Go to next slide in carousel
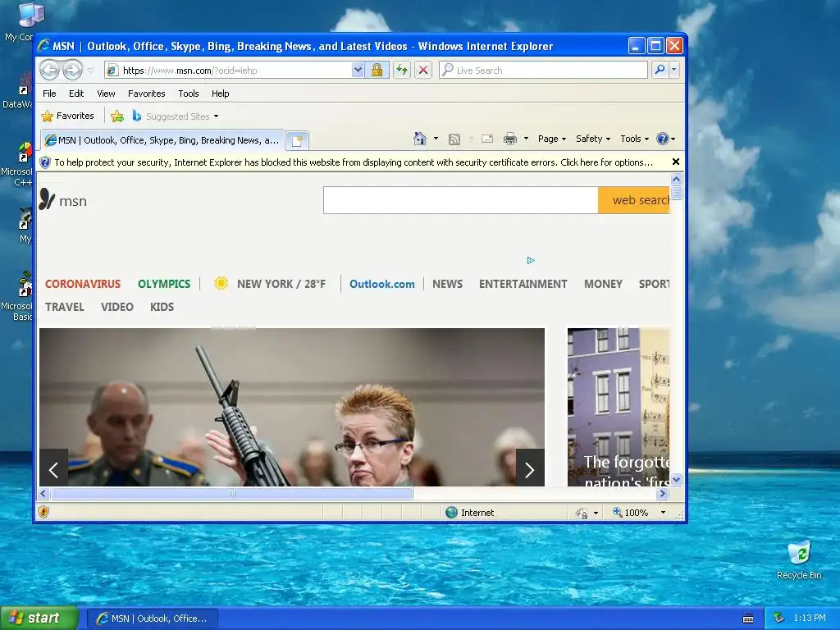This screenshot has height=630, width=840. click(x=530, y=468)
